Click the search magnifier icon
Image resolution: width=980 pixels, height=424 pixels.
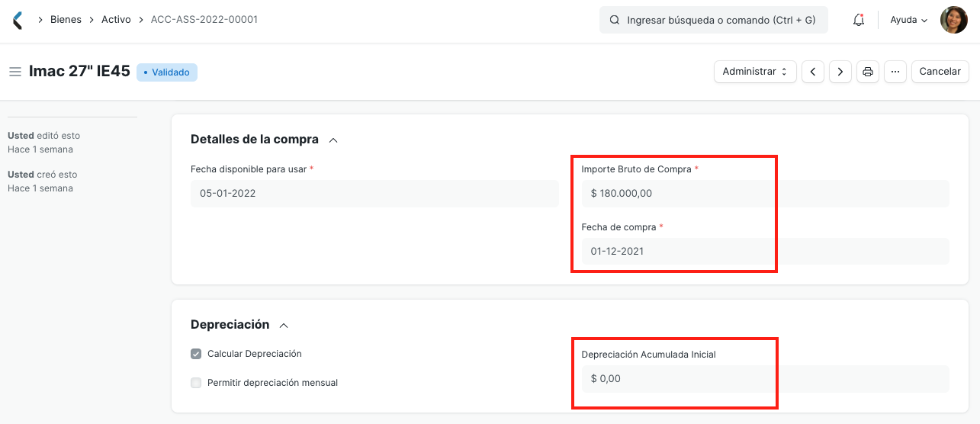[x=614, y=20]
